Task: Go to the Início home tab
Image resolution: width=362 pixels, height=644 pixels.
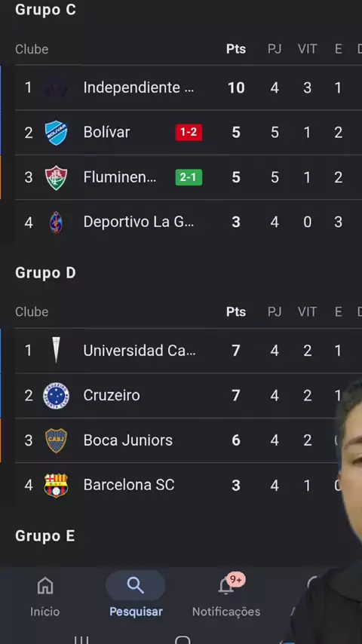Action: pos(44,596)
